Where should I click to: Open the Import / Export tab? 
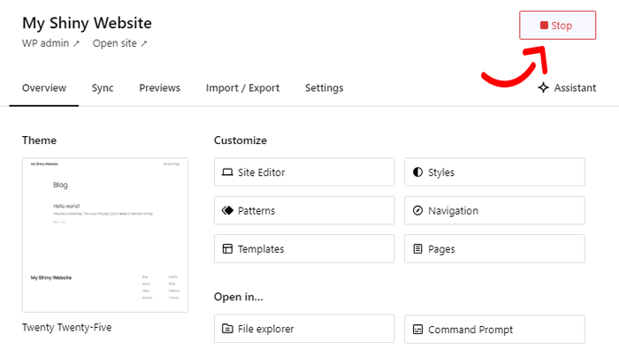[242, 87]
